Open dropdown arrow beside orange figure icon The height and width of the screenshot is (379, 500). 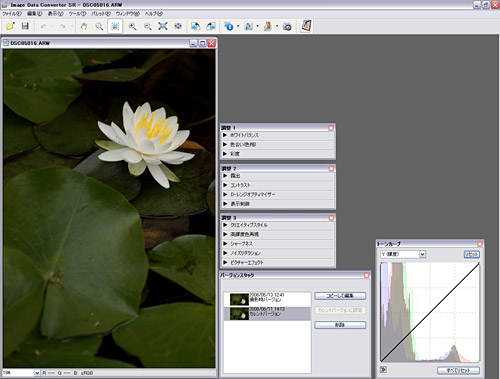[x=277, y=26]
